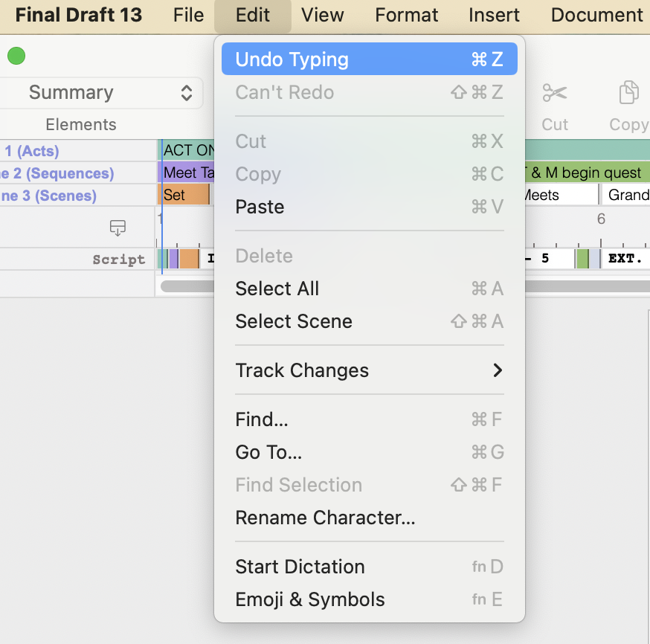Open the View menu

point(322,15)
